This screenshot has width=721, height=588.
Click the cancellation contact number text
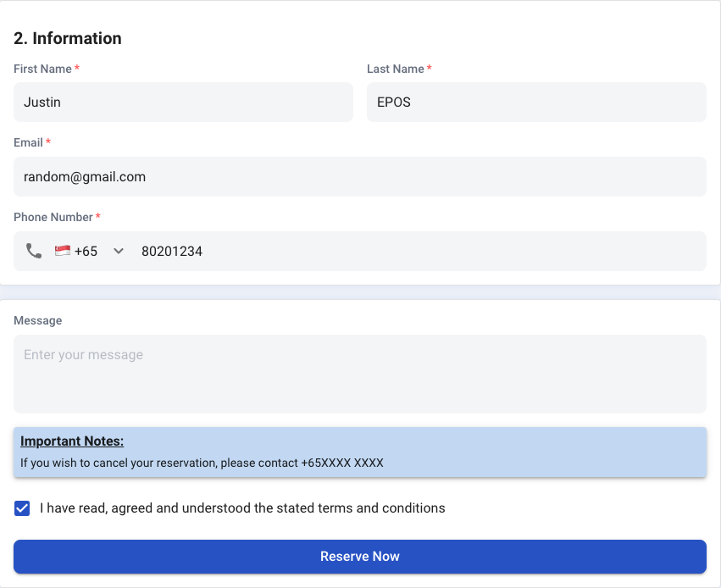342,463
